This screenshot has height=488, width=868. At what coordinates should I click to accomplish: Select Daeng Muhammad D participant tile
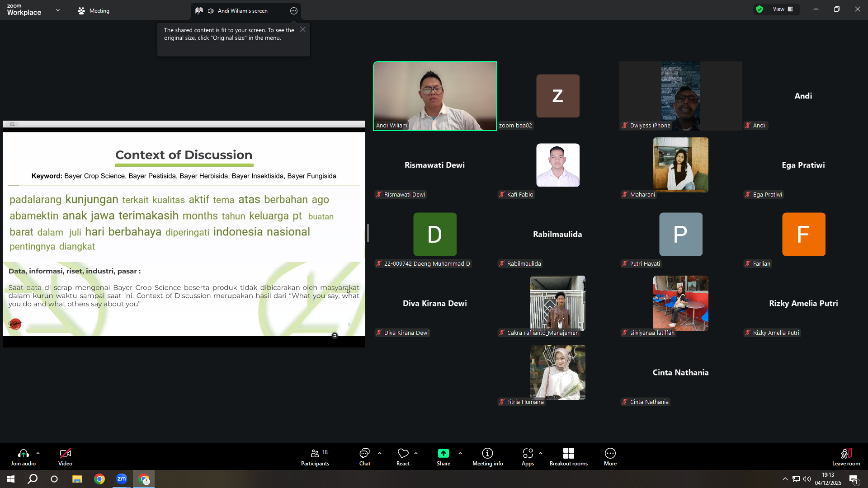435,234
